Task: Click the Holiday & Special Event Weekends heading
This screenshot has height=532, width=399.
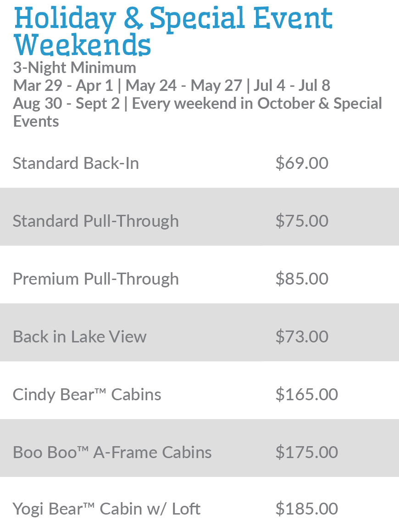Action: pos(173,31)
